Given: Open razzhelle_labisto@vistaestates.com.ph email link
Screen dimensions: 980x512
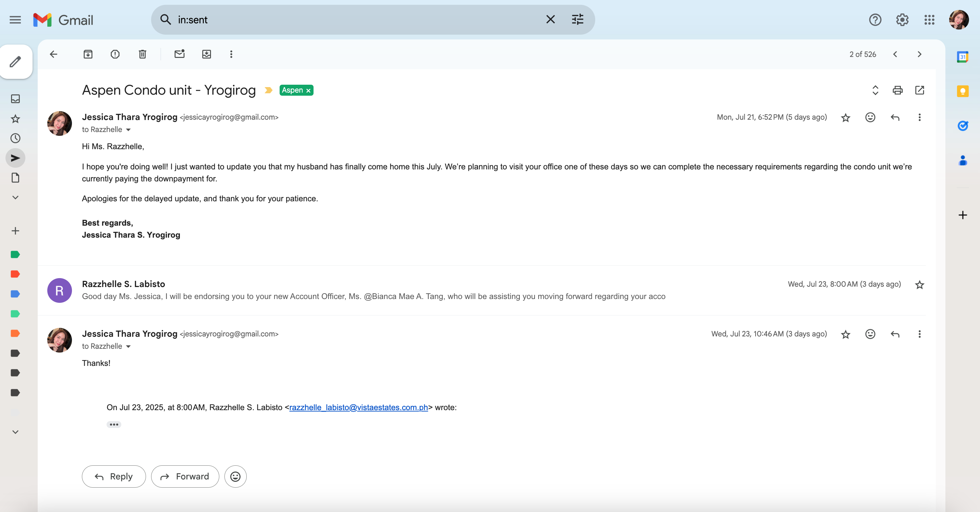Looking at the screenshot, I should tap(358, 407).
